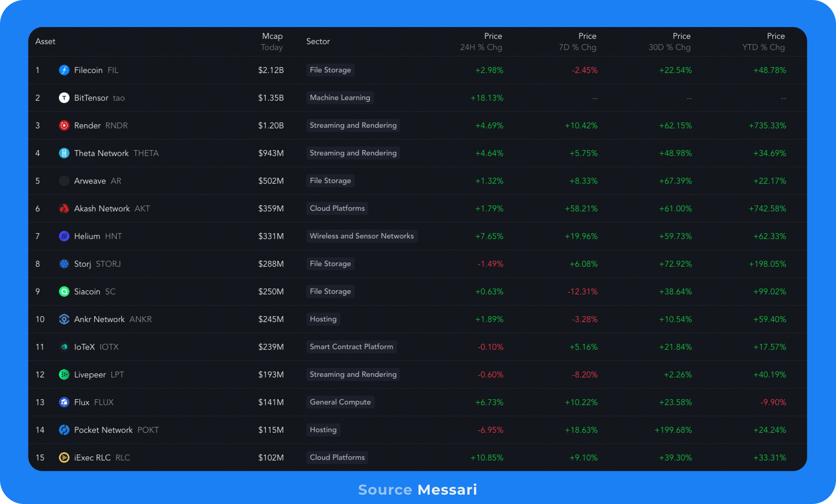This screenshot has width=836, height=504.
Task: Sort by the Asset column header
Action: (45, 42)
